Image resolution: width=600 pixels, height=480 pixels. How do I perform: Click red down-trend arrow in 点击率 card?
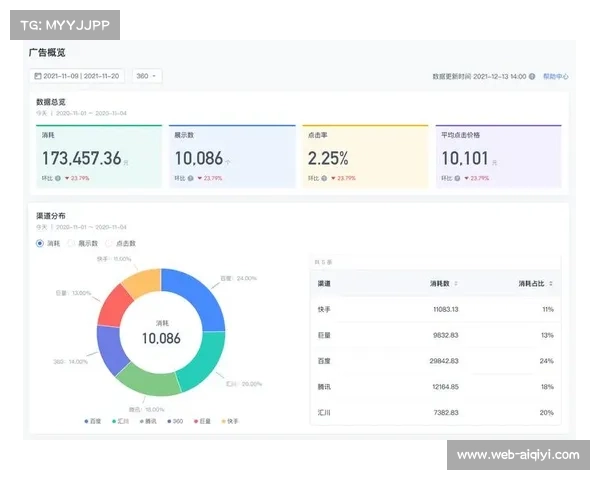coord(333,178)
